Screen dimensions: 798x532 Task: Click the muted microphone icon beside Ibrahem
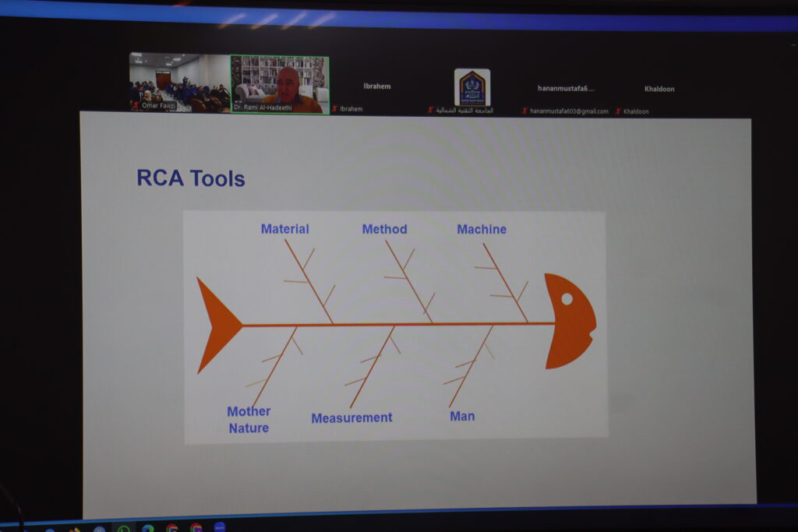click(x=335, y=109)
